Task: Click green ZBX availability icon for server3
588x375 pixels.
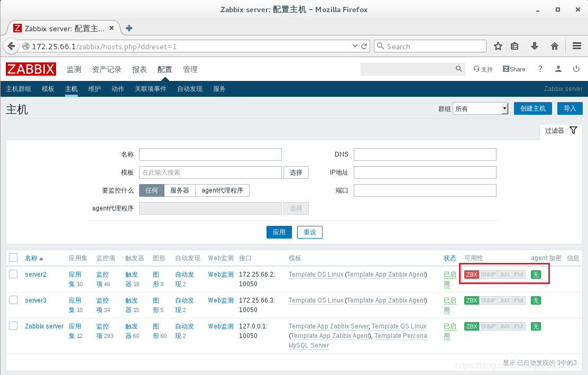Action: tap(471, 300)
